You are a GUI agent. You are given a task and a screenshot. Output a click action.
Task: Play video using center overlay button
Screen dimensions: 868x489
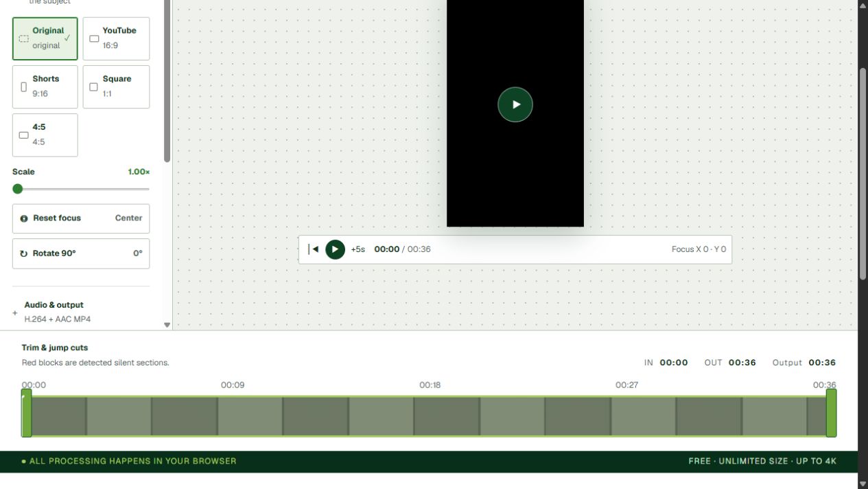pos(515,104)
